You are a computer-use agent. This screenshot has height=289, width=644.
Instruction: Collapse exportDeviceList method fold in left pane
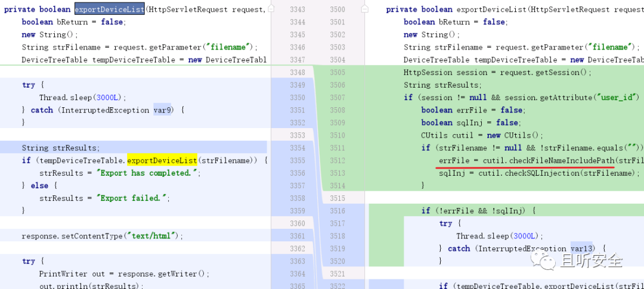pyautogui.click(x=271, y=8)
